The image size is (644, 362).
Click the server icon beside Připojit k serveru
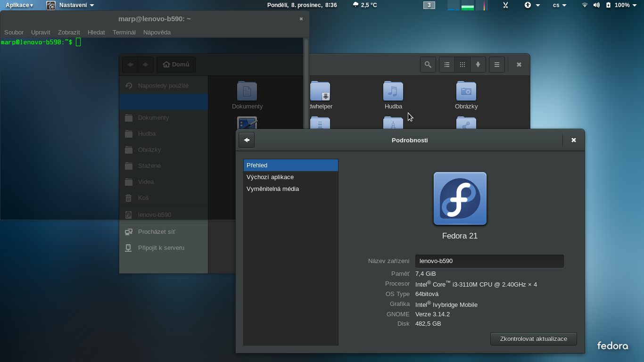tap(128, 248)
